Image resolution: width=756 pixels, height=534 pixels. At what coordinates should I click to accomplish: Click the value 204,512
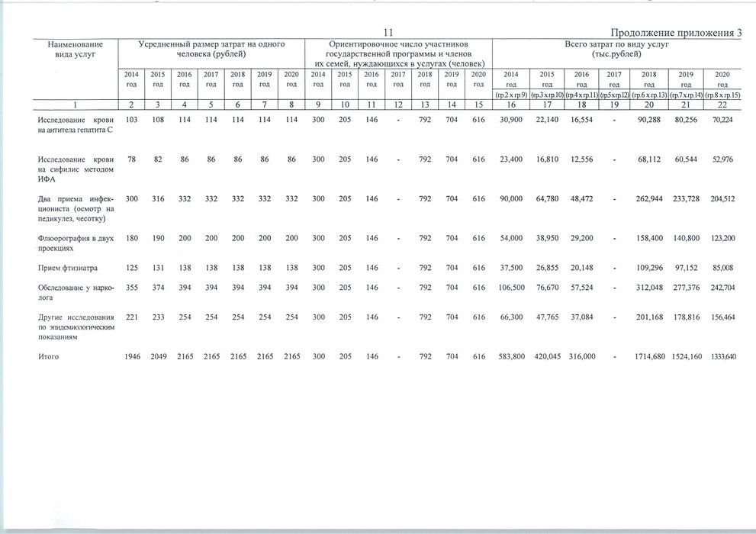(x=722, y=198)
